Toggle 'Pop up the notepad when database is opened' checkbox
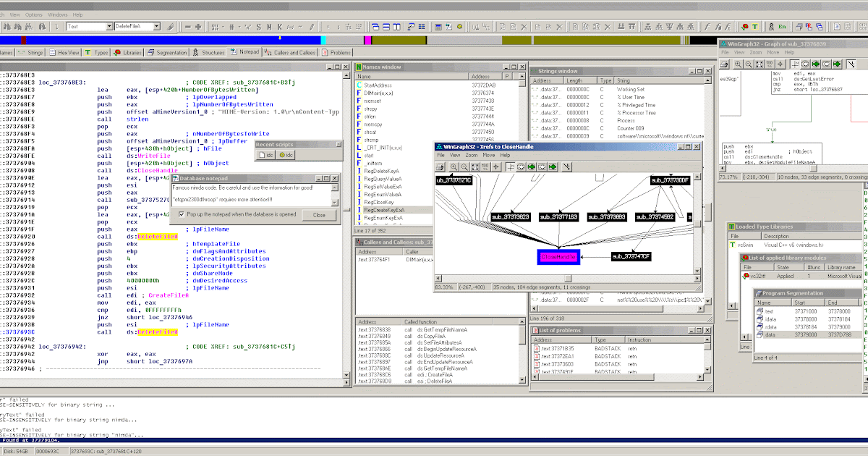 (181, 214)
